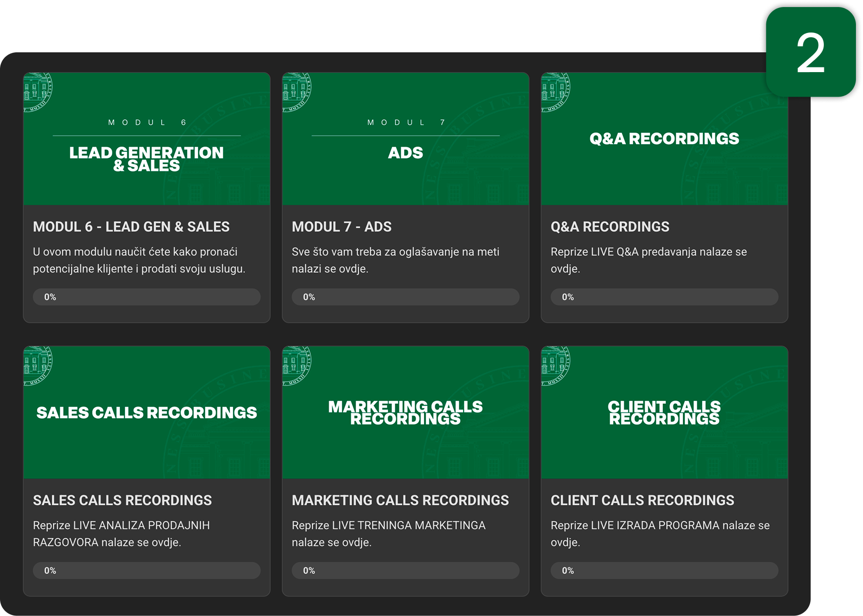The width and height of the screenshot is (863, 616).
Task: Select text 'Reprize LIVE ANALIZA PRODAJNIH'
Action: 121,525
